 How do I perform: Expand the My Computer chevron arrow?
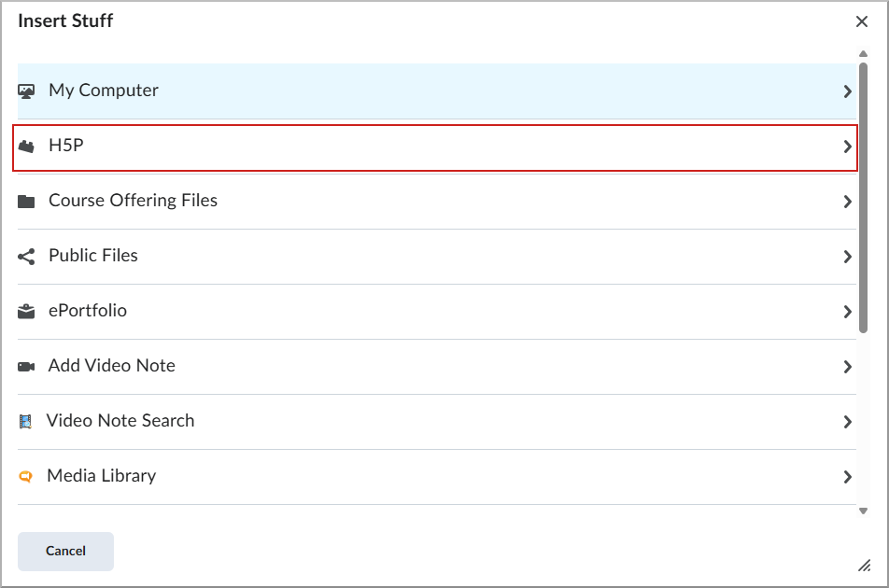847,91
